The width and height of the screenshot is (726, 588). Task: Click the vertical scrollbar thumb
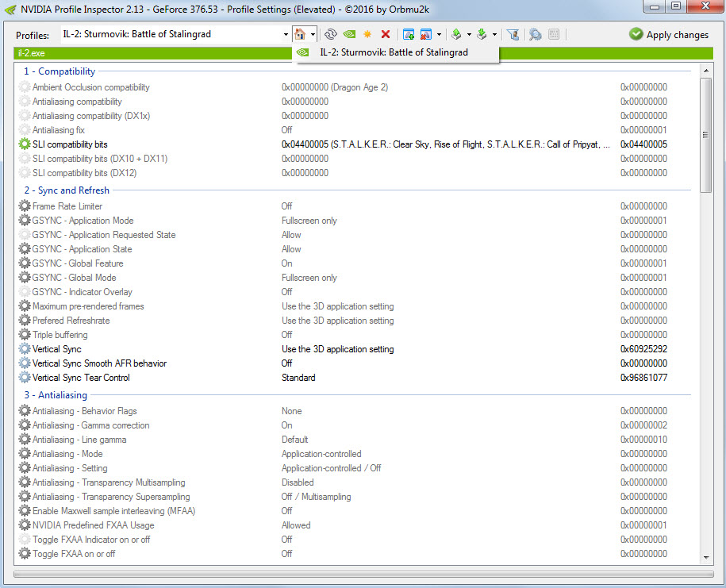(x=705, y=135)
